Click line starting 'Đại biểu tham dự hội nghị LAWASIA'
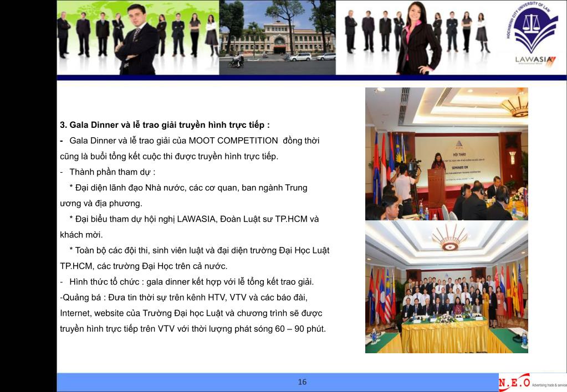The height and width of the screenshot is (392, 567). click(194, 219)
